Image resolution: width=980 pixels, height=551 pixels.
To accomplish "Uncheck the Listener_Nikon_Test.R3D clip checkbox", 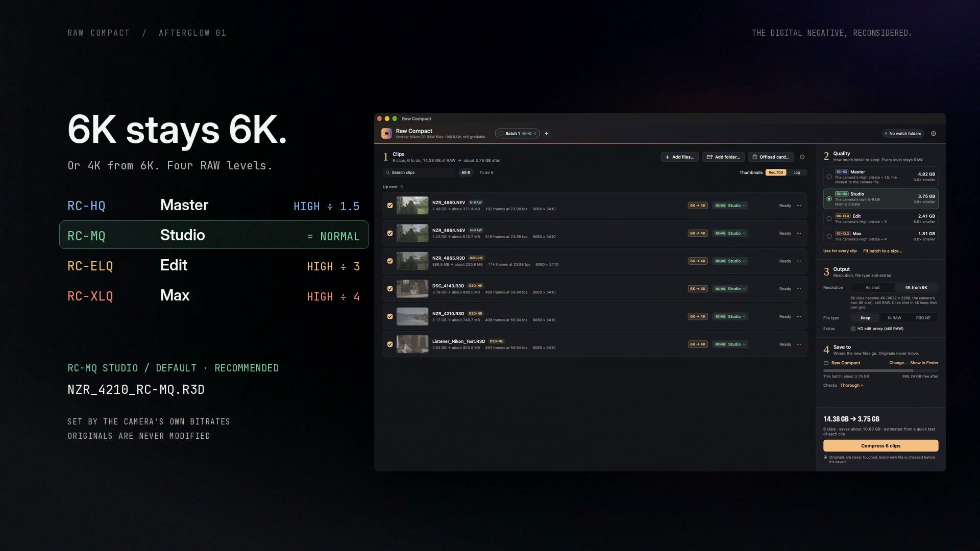I will (390, 344).
